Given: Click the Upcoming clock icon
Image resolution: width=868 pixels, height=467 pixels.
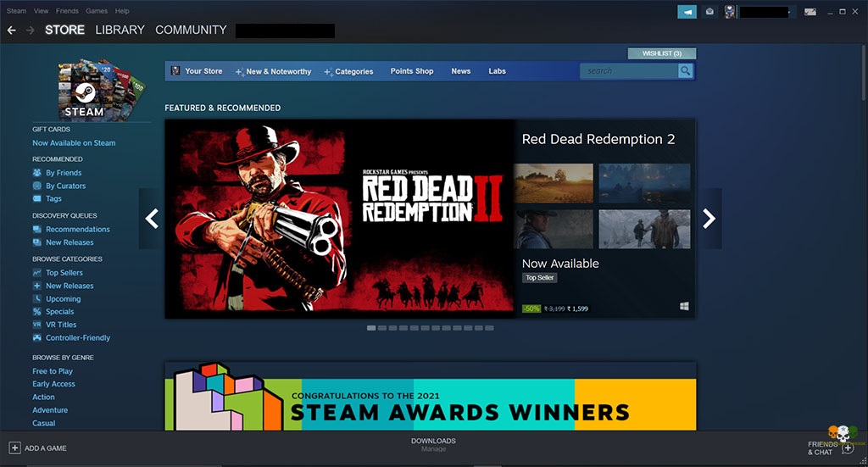Looking at the screenshot, I should [x=37, y=299].
